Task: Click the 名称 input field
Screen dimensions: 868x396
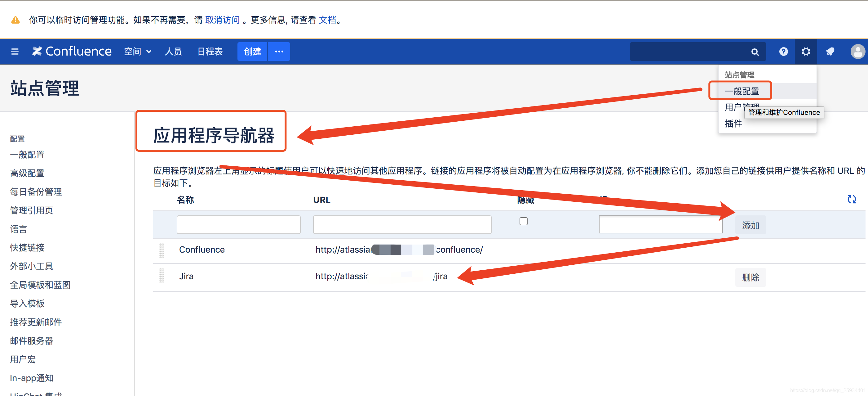Action: 239,225
